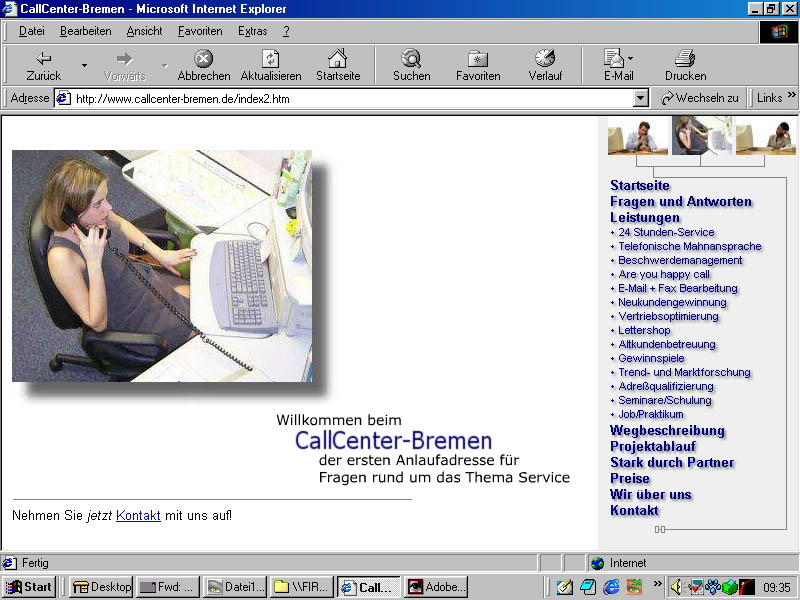This screenshot has width=800, height=600.
Task: Switch to the \\FIR... folder taskbar button
Action: [x=302, y=587]
